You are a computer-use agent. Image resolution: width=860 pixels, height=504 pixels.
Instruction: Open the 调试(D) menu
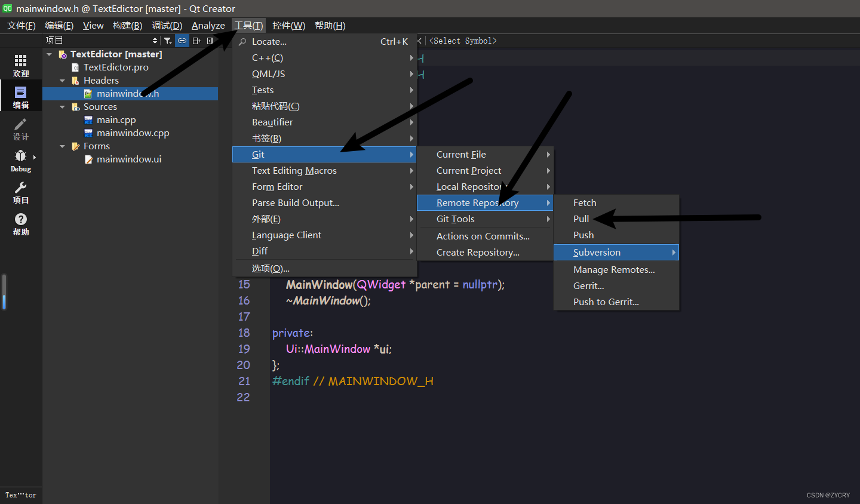coord(167,25)
